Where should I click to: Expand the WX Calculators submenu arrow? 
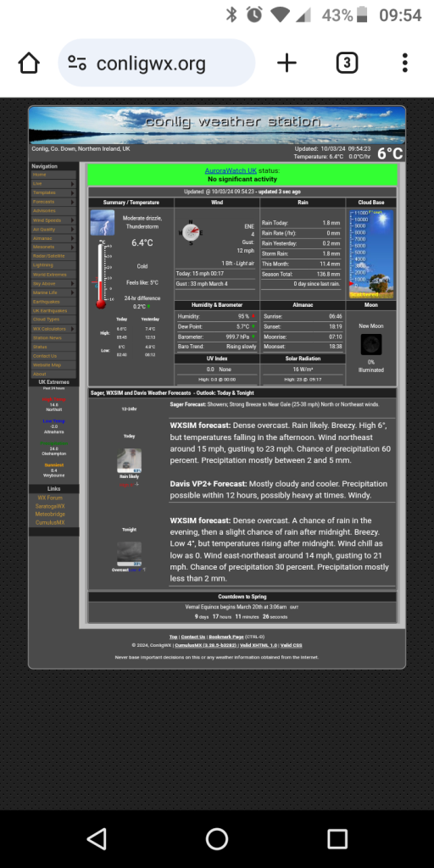pos(72,329)
